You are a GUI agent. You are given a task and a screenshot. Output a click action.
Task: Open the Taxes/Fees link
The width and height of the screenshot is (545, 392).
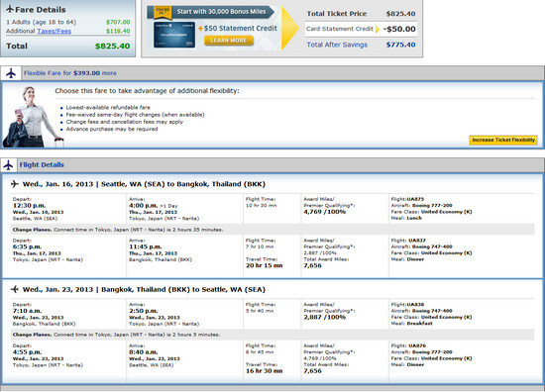(x=54, y=32)
